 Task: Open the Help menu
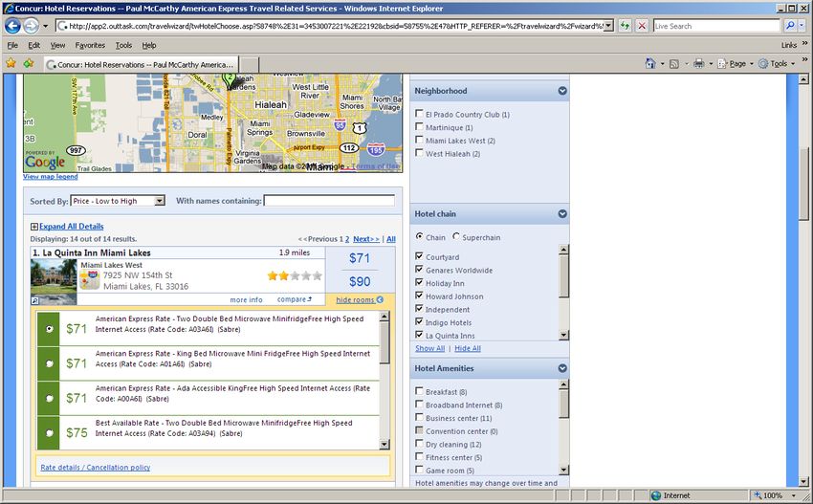tap(149, 45)
